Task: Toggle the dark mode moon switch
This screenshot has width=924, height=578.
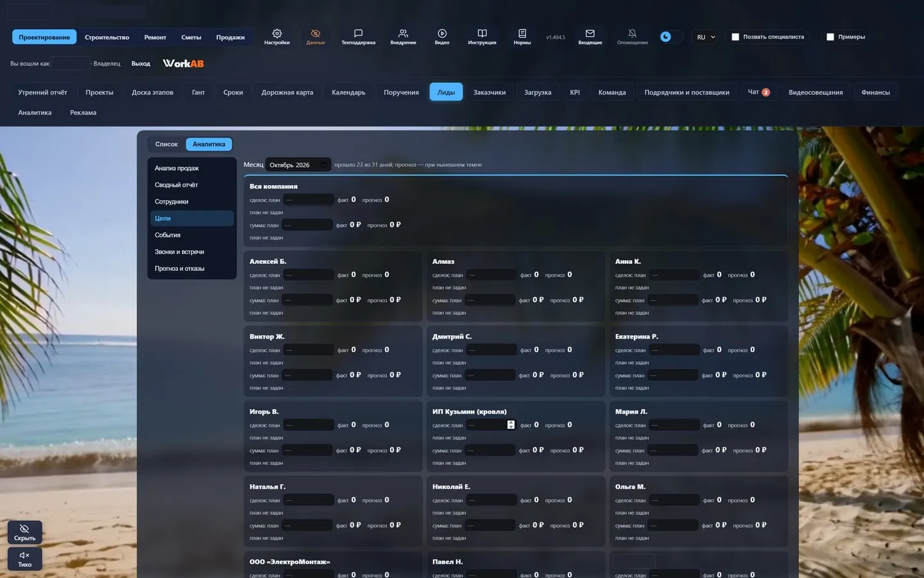Action: coord(671,37)
